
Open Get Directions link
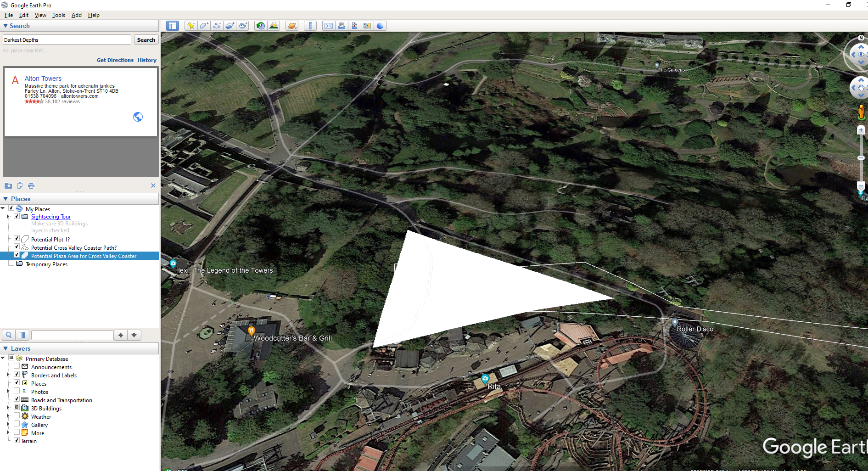point(115,60)
